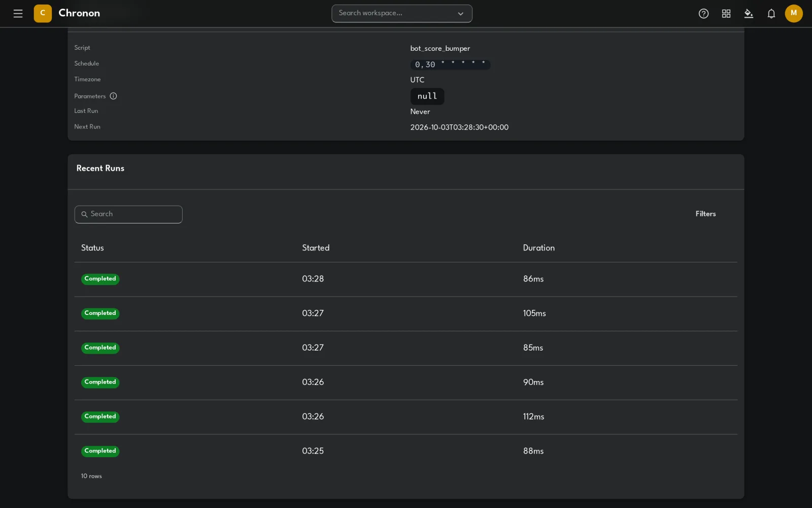Select the Completed badge for the 03:28 run
Image resolution: width=812 pixels, height=508 pixels.
coord(100,279)
